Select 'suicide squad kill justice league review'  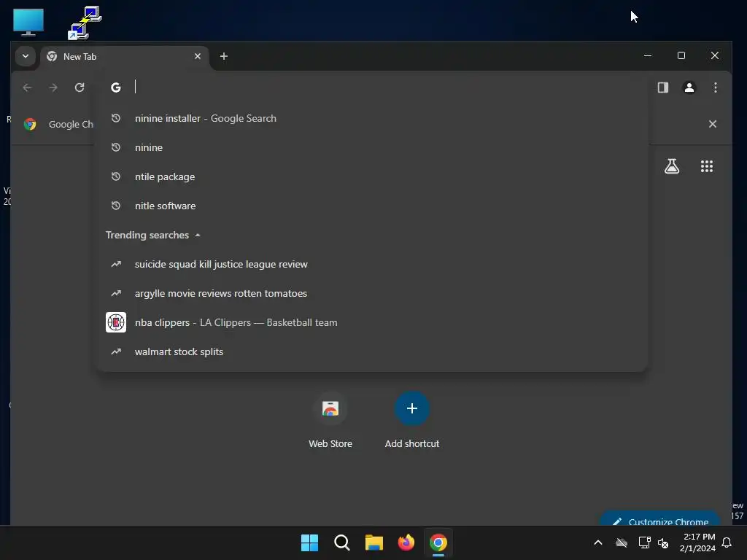click(x=372, y=264)
